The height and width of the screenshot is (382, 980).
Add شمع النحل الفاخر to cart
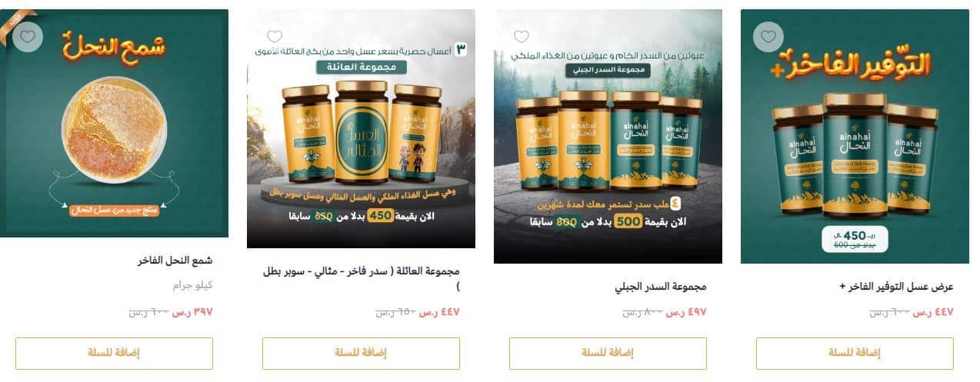pyautogui.click(x=114, y=353)
